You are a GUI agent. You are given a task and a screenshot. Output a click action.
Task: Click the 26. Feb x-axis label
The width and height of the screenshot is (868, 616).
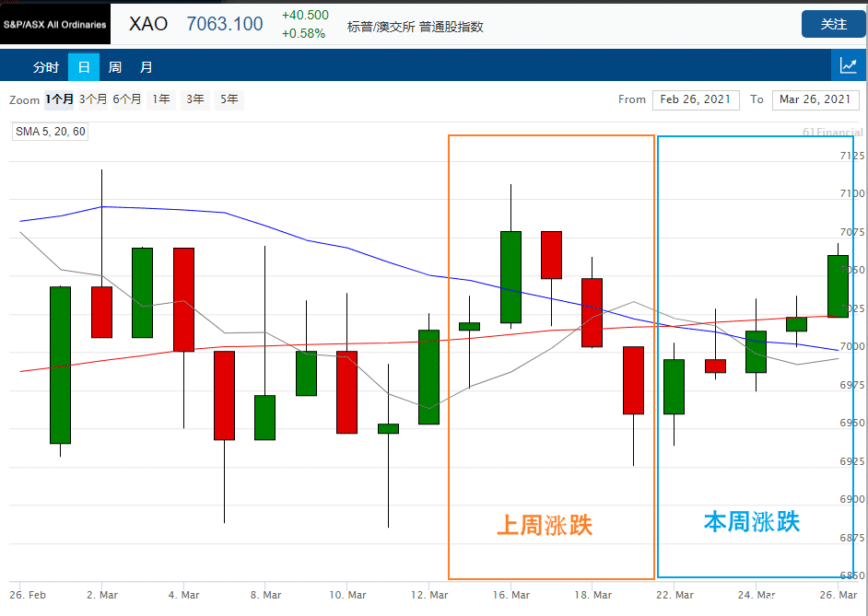click(28, 595)
